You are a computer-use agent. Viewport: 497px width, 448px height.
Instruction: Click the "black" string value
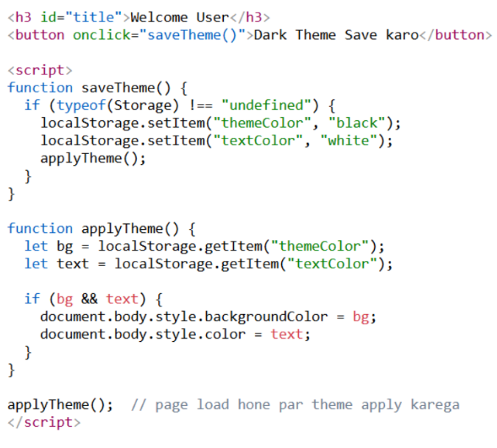(357, 123)
